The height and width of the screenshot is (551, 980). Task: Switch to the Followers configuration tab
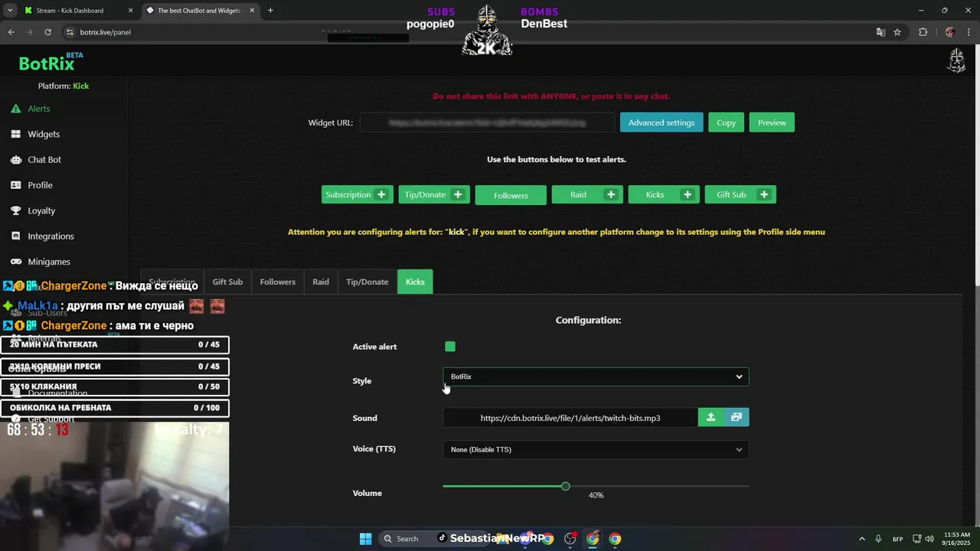(277, 282)
